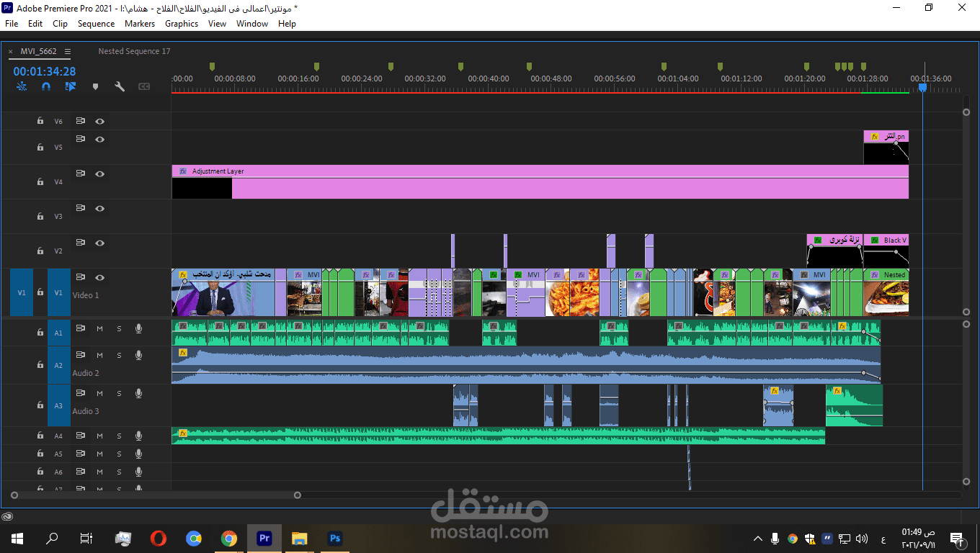Click the Add Marker shield icon

coord(95,86)
